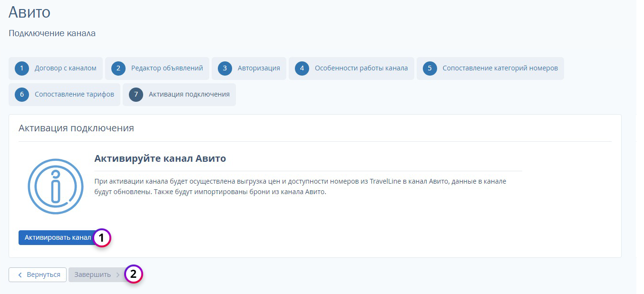Click the Авито page title
Image resolution: width=644 pixels, height=294 pixels.
29,12
